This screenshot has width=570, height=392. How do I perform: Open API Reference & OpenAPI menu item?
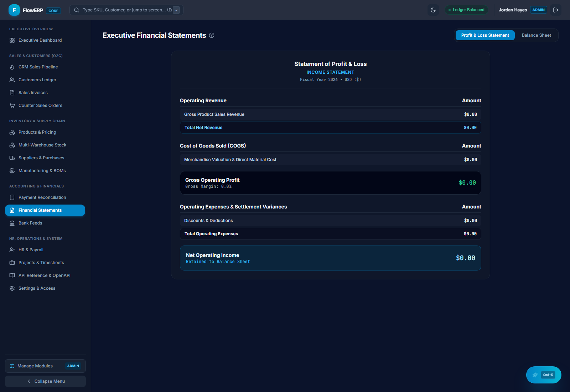(x=45, y=275)
